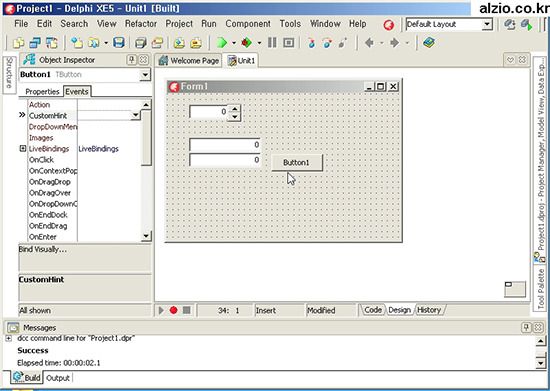Select the OnDragDrop event row
This screenshot has width=550, height=391.
tap(84, 182)
